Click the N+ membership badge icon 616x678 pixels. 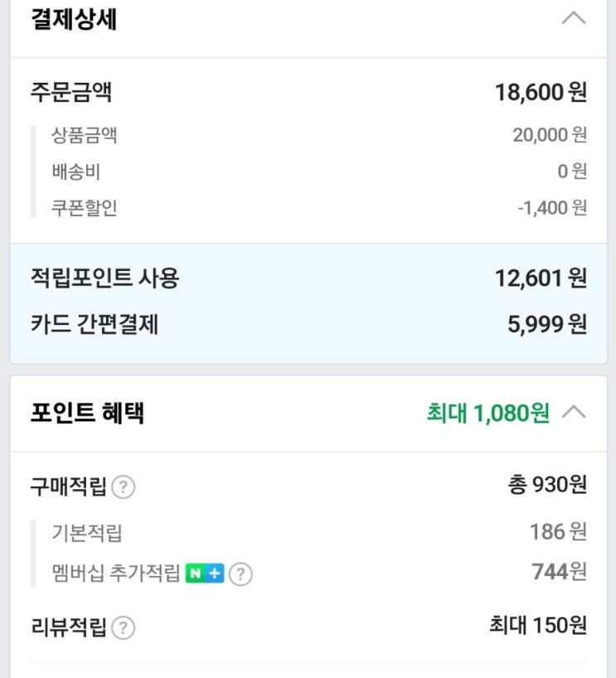[205, 573]
